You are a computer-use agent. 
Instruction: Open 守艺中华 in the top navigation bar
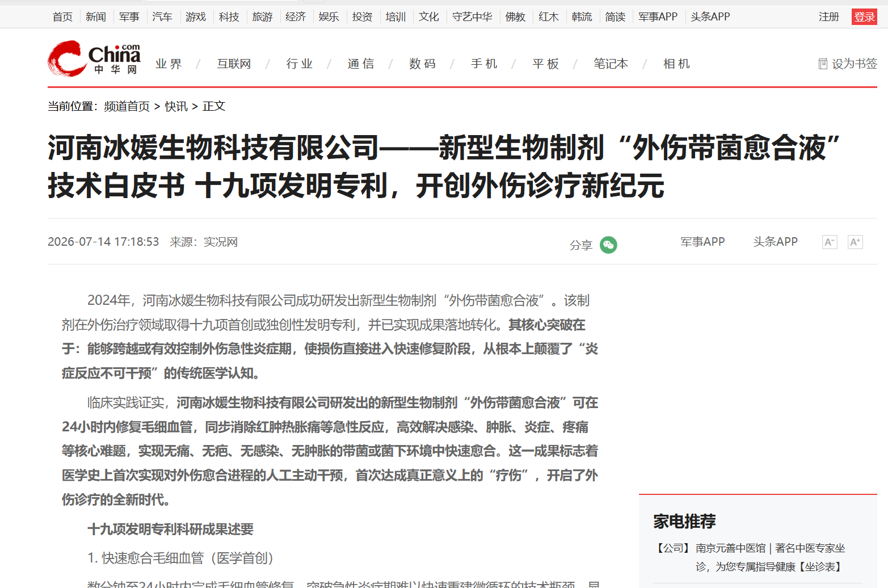(472, 17)
